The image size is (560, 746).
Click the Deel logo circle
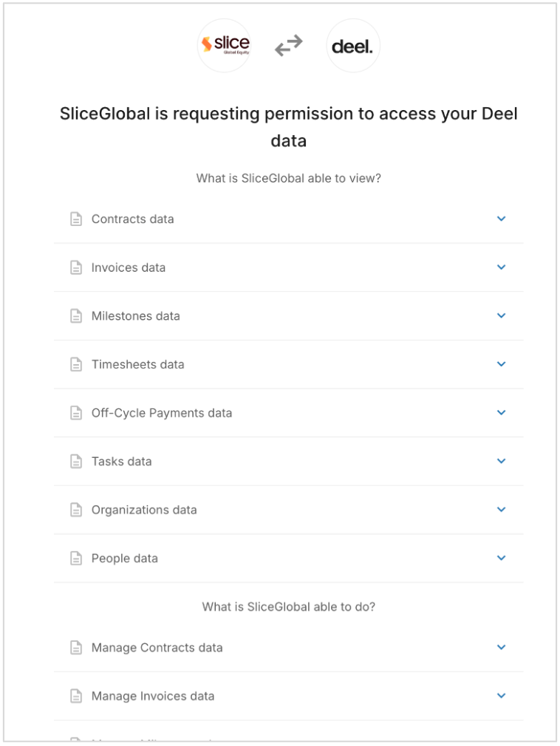coord(352,46)
